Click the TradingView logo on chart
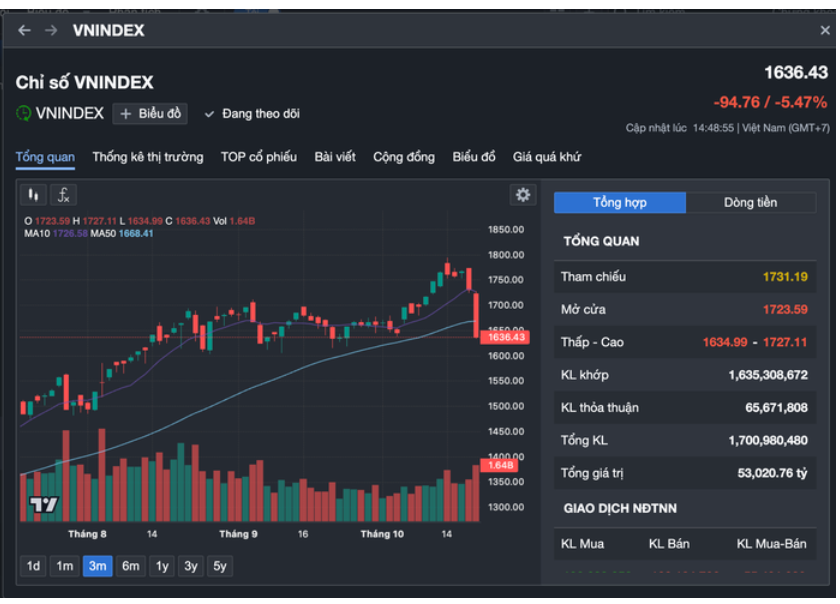 (43, 505)
